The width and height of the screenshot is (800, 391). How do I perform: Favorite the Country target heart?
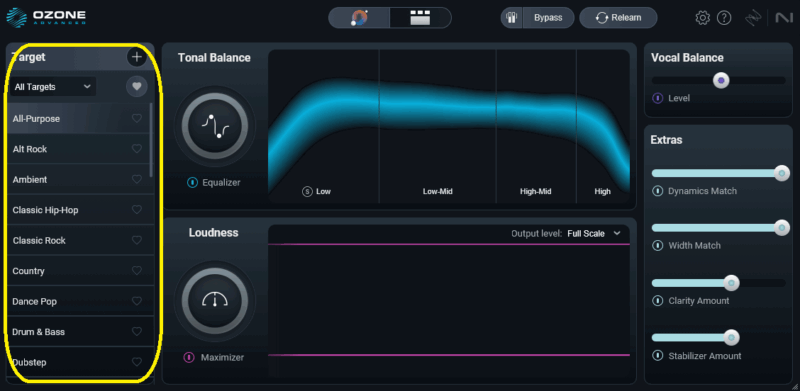pyautogui.click(x=137, y=271)
